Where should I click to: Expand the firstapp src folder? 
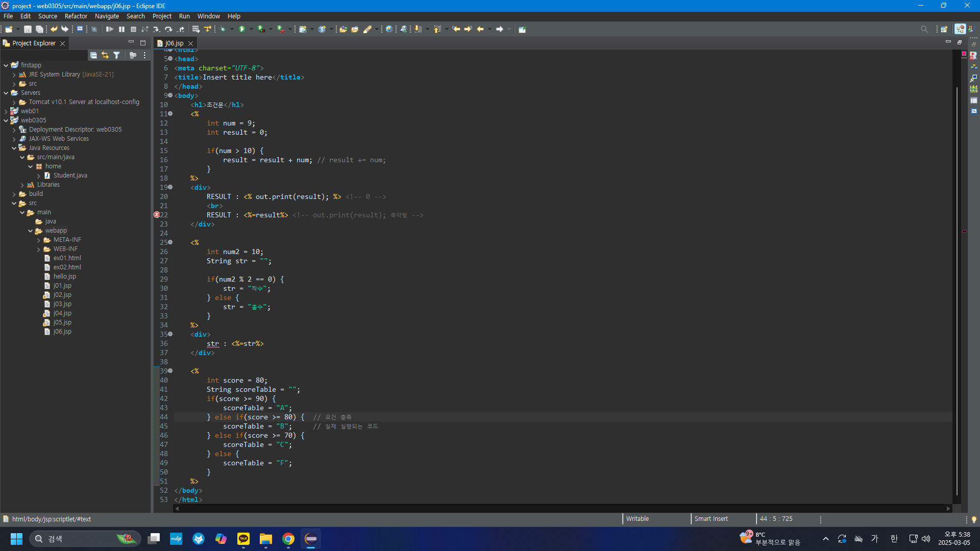pos(14,84)
